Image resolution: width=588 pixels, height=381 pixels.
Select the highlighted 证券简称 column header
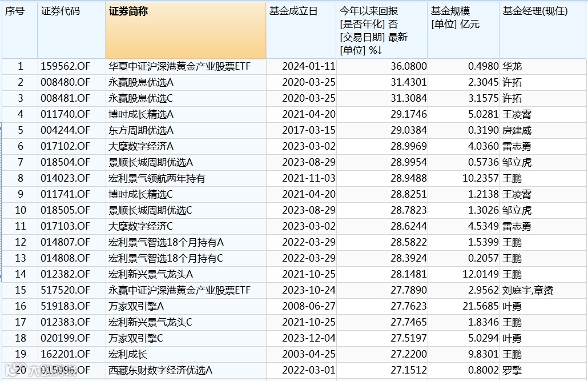(x=186, y=30)
